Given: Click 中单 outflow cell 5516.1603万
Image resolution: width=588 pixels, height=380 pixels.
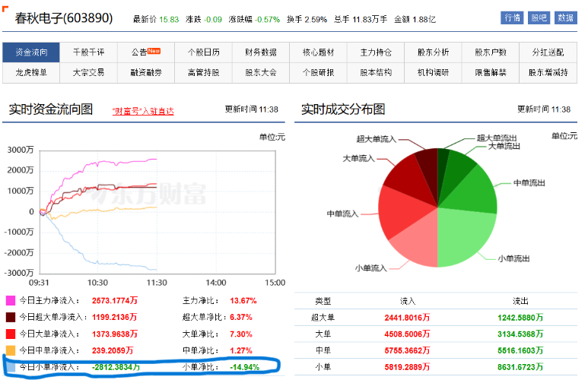Looking at the screenshot, I should click(520, 350).
